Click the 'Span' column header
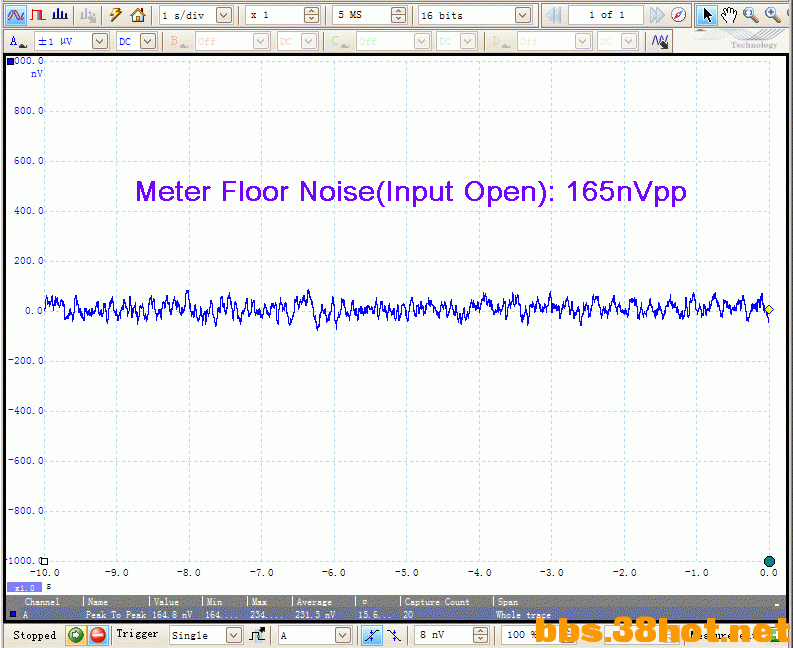This screenshot has height=648, width=793. pos(508,601)
